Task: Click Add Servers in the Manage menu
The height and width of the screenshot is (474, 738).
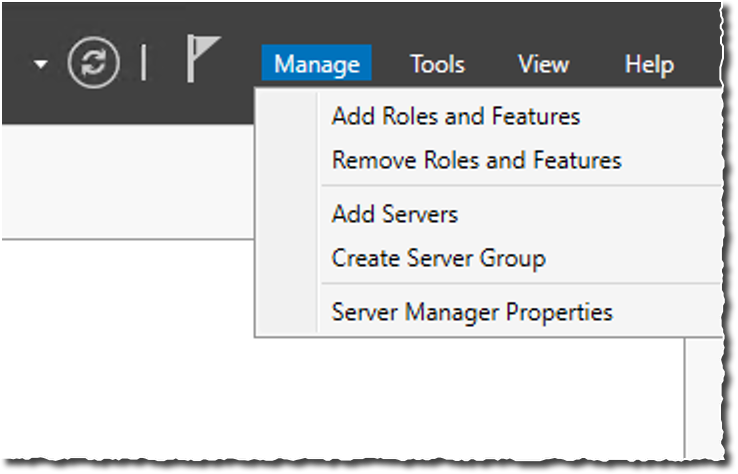Action: tap(394, 214)
